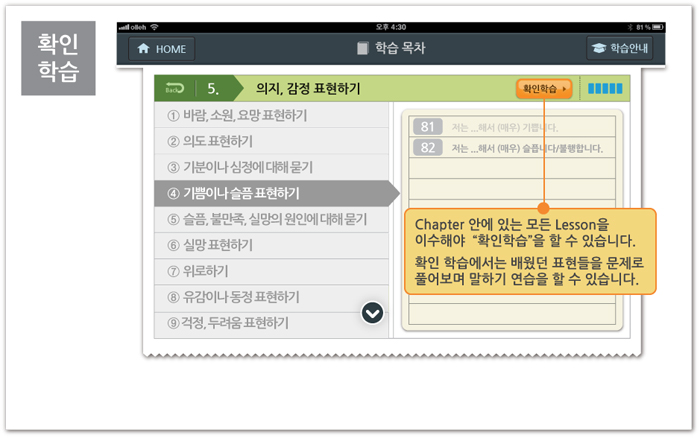Open expression number 81 card

[x=511, y=127]
